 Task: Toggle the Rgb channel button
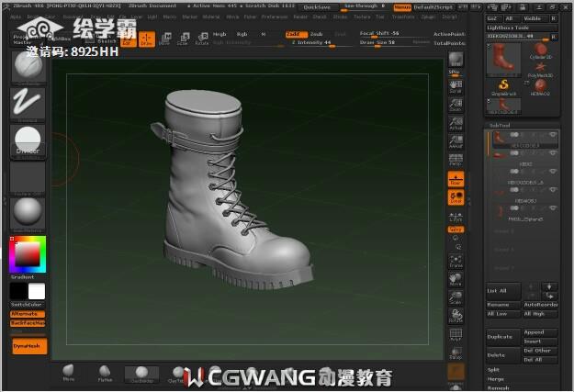(x=242, y=34)
